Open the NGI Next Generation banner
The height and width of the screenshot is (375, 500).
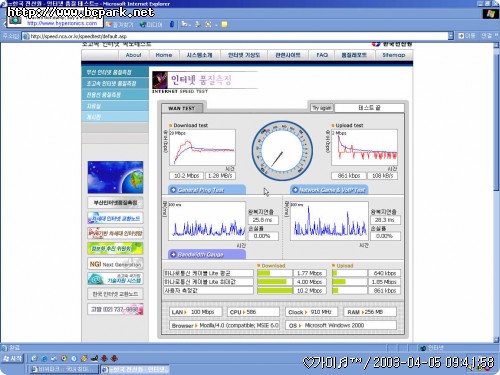click(x=115, y=264)
